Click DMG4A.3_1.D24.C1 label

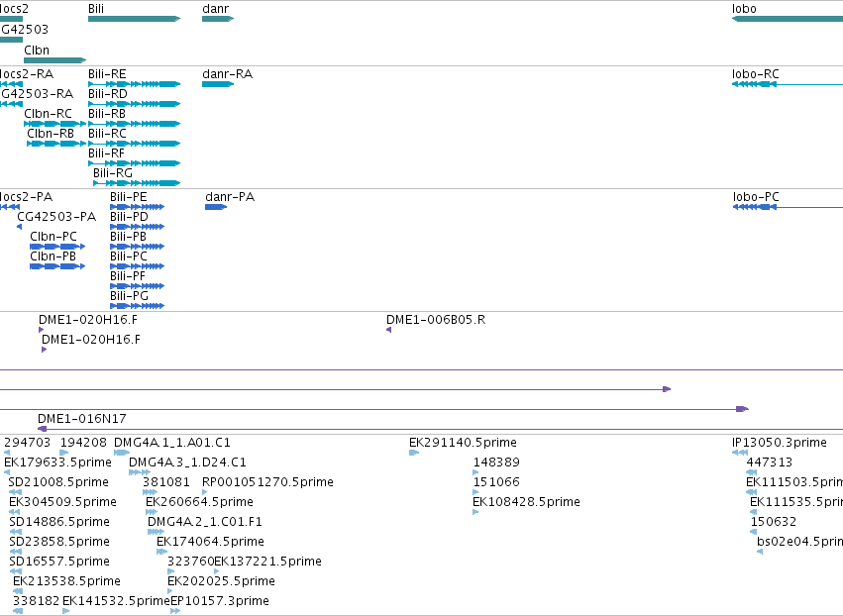[187, 462]
